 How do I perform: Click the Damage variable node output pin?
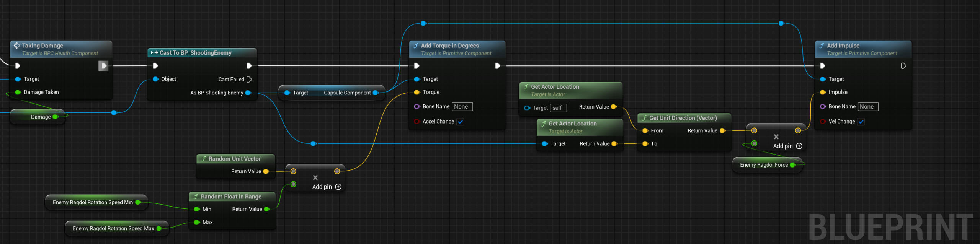[x=55, y=117]
